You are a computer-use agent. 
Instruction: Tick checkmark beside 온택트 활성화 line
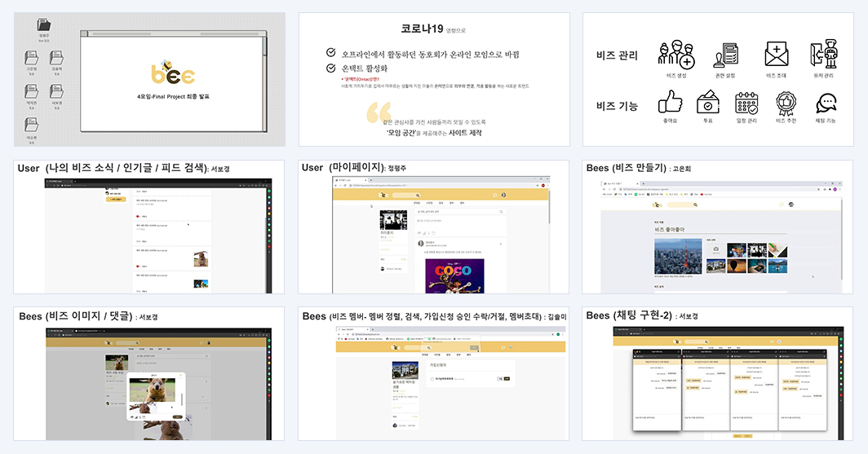(330, 68)
